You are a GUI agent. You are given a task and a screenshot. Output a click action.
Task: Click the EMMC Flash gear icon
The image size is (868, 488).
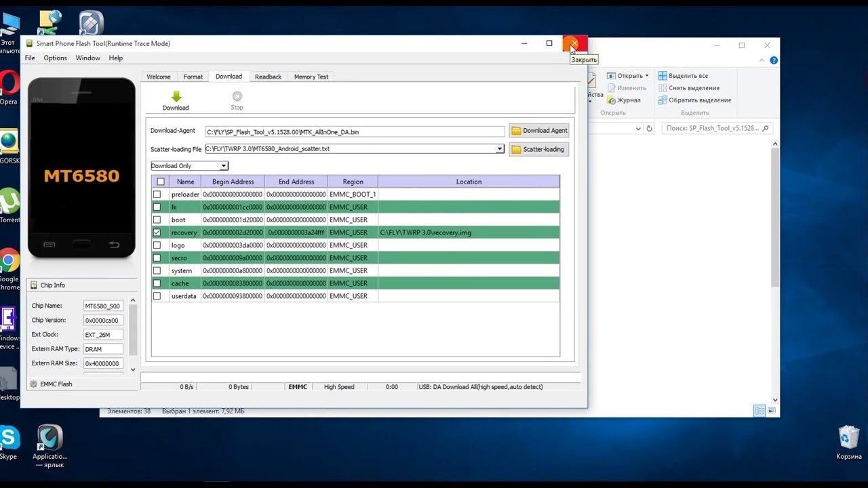click(x=33, y=384)
